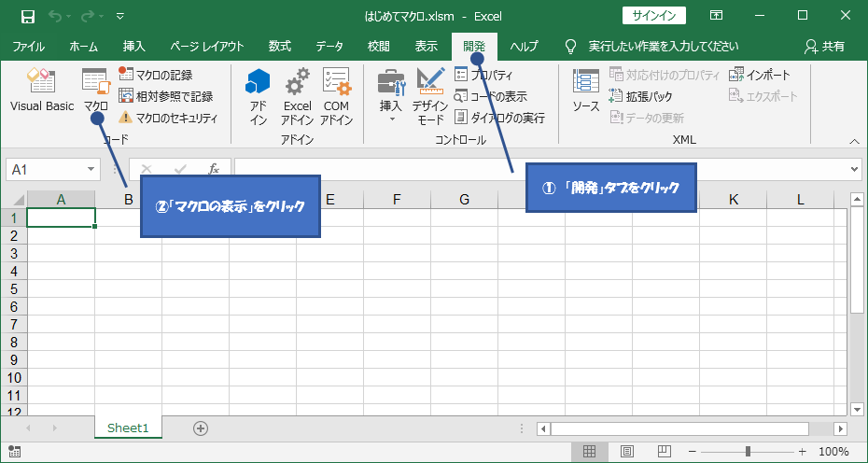Add a new sheet with plus button
Viewport: 868px width, 463px height.
tap(201, 428)
